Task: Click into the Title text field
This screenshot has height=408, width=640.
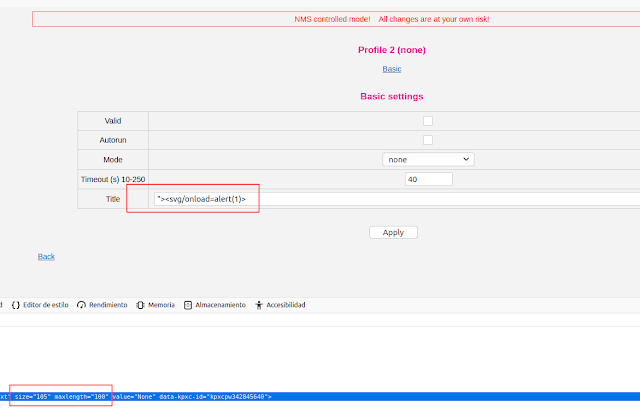Action: click(x=397, y=199)
